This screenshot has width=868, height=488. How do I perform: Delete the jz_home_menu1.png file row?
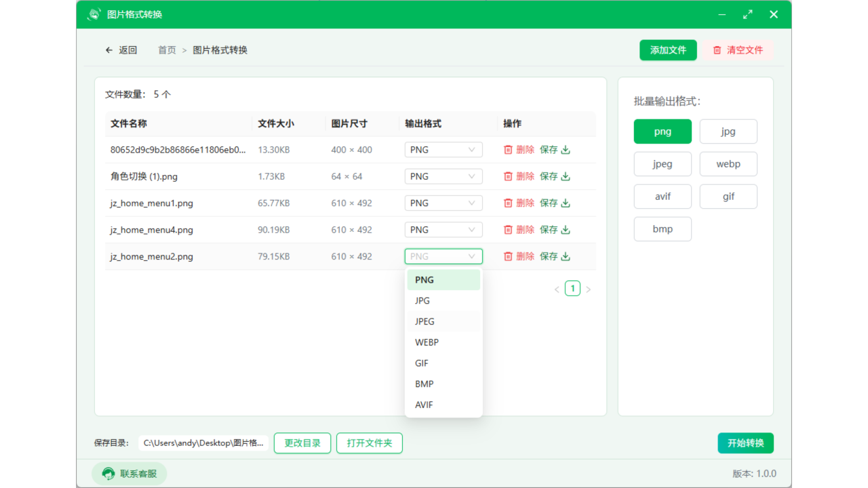coord(519,203)
